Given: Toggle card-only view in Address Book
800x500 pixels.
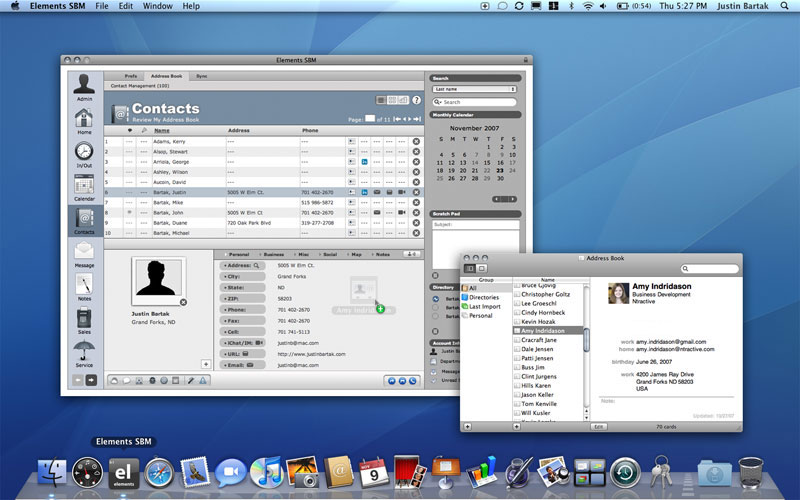Looking at the screenshot, I should click(481, 269).
